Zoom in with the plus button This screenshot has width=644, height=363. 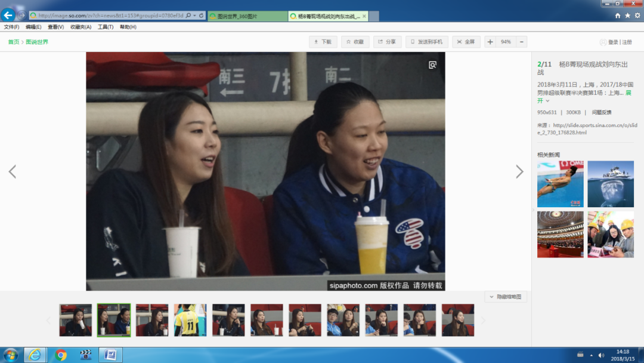tap(490, 42)
